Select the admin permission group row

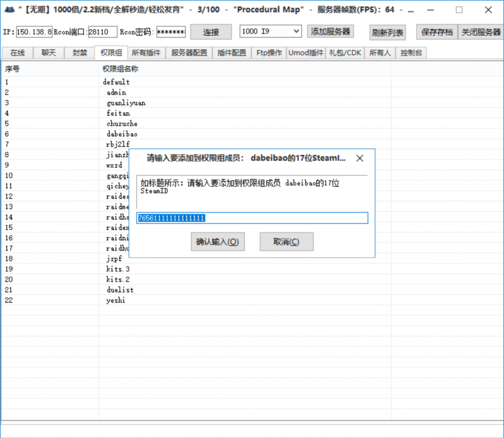tap(116, 93)
